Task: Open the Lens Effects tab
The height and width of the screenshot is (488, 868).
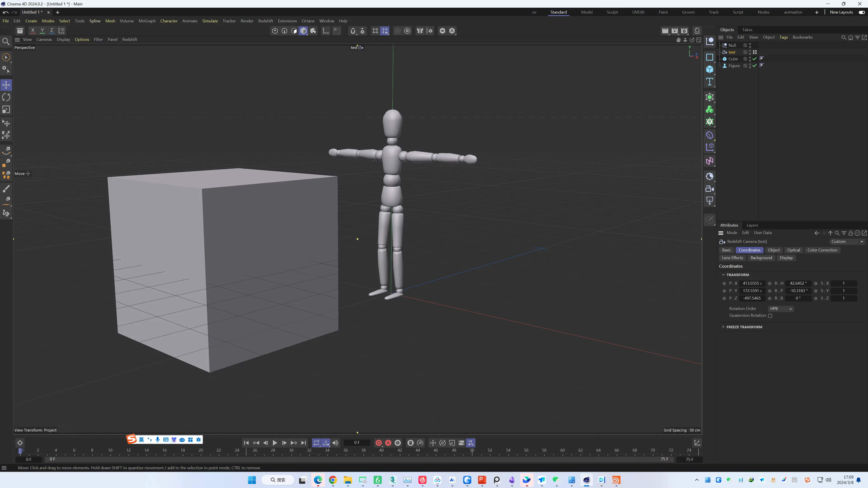Action: click(x=732, y=258)
